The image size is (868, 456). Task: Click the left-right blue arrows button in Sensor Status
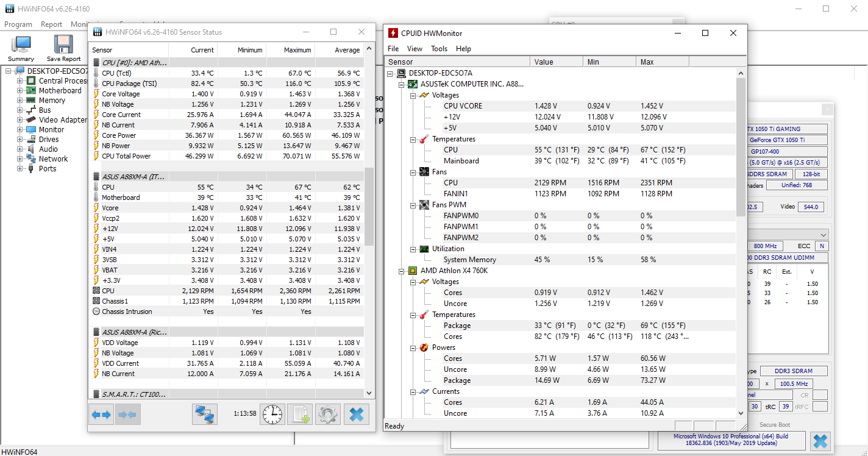pos(101,415)
